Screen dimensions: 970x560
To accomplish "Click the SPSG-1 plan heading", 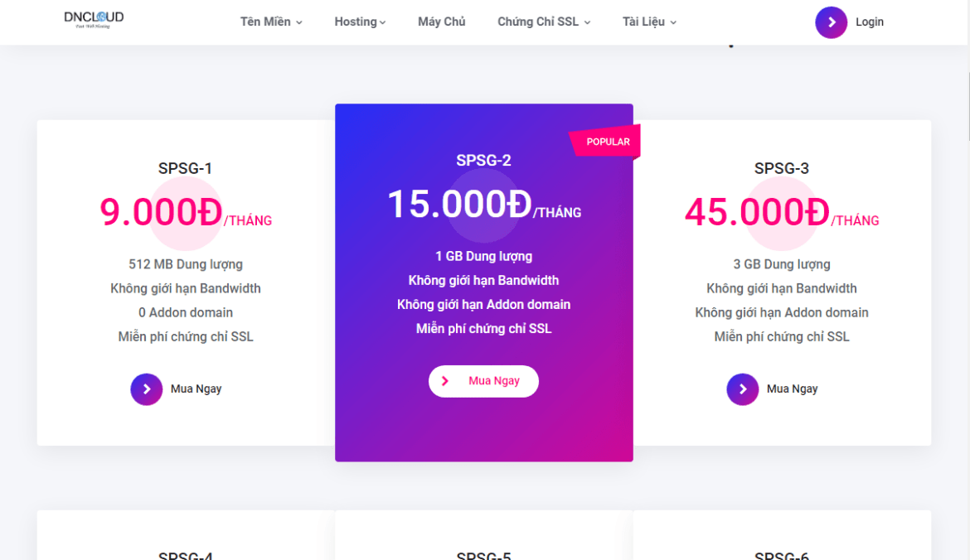I will pos(186,169).
